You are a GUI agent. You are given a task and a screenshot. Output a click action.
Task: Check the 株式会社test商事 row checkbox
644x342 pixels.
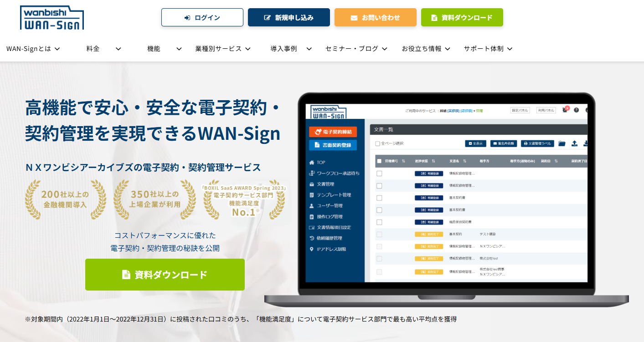coord(379,271)
